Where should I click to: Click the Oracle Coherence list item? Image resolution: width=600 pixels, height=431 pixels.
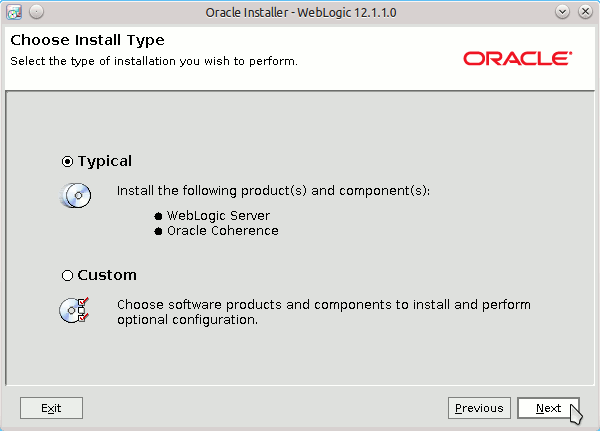(x=223, y=231)
